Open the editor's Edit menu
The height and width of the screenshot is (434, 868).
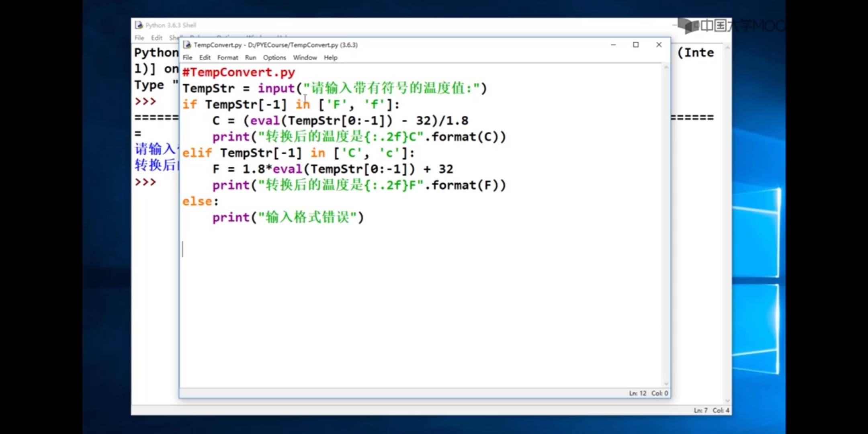(205, 57)
